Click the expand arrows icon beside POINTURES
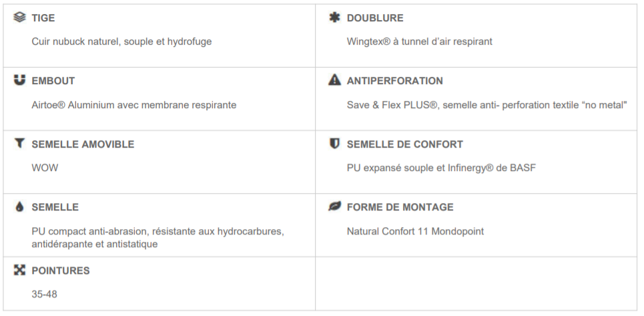 (x=19, y=270)
